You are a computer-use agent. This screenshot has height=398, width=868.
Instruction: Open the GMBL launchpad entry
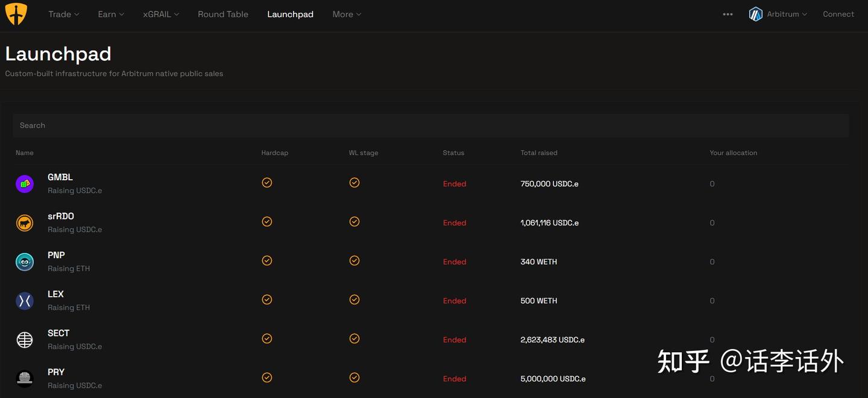click(x=432, y=184)
